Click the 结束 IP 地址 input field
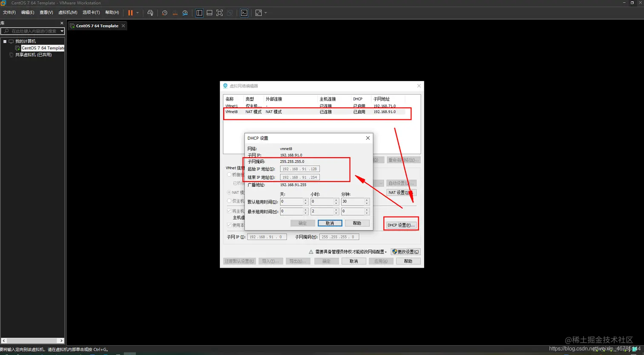This screenshot has height=355, width=644. click(x=300, y=177)
